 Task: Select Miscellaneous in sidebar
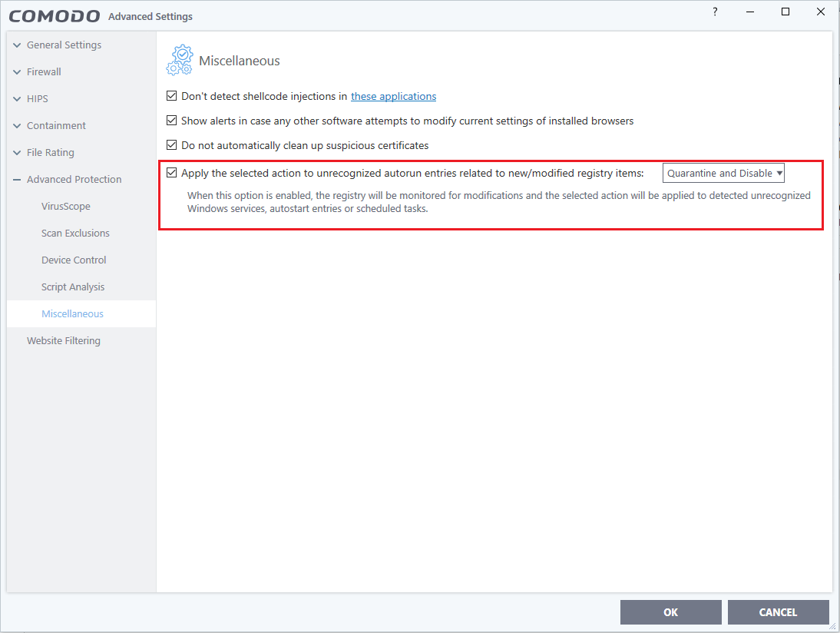72,313
